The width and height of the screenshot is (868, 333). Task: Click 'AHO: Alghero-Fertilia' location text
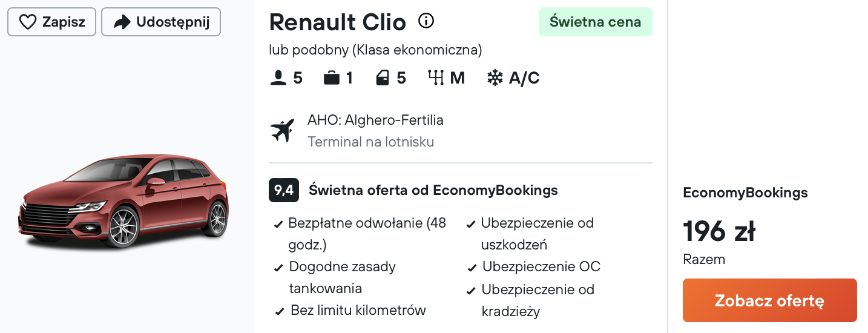click(x=375, y=120)
